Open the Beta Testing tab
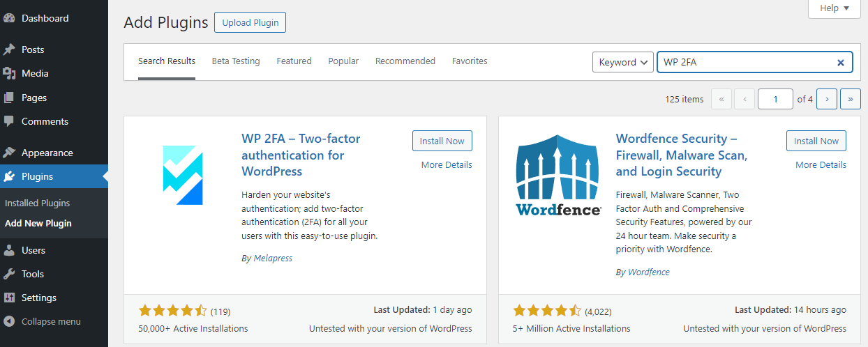Image resolution: width=868 pixels, height=347 pixels. click(x=236, y=61)
